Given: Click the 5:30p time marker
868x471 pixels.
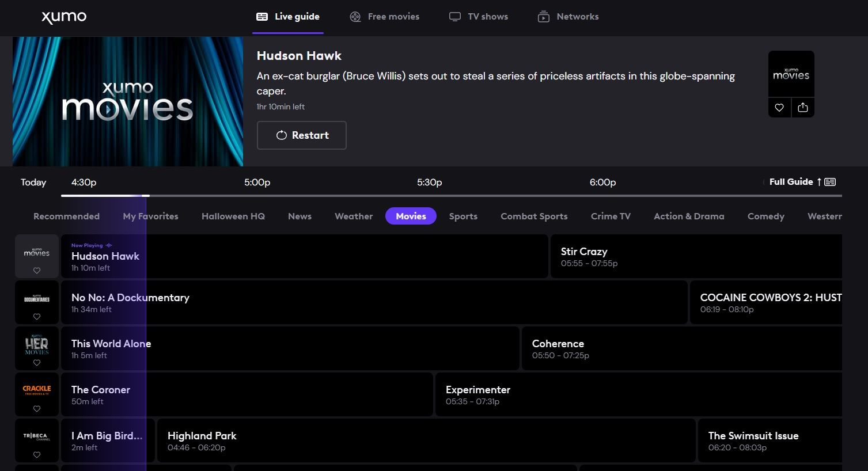Looking at the screenshot, I should [x=429, y=182].
